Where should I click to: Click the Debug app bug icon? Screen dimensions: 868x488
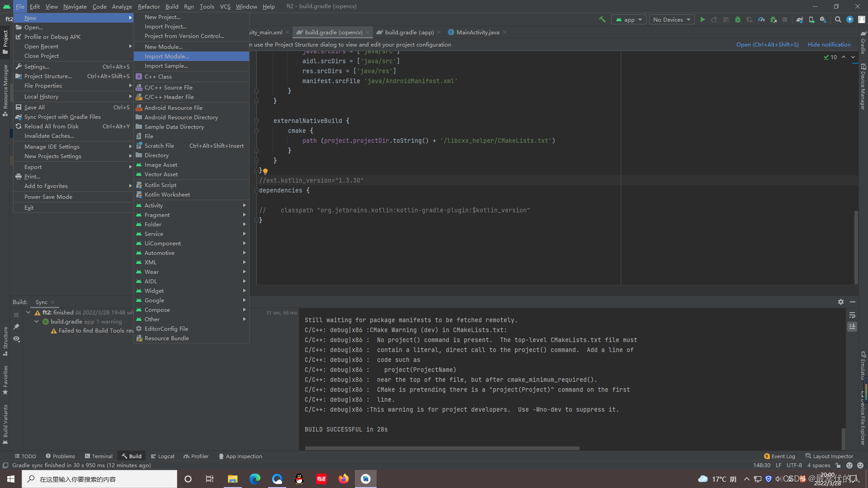click(738, 19)
